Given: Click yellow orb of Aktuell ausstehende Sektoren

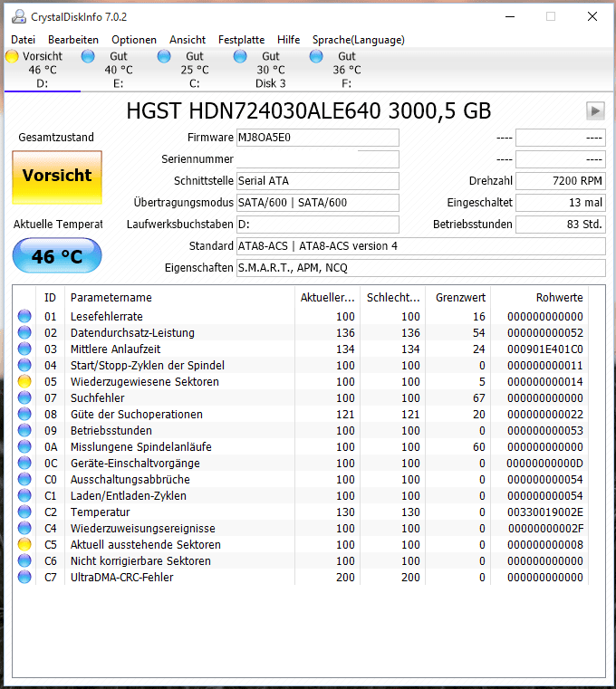Looking at the screenshot, I should tap(24, 544).
